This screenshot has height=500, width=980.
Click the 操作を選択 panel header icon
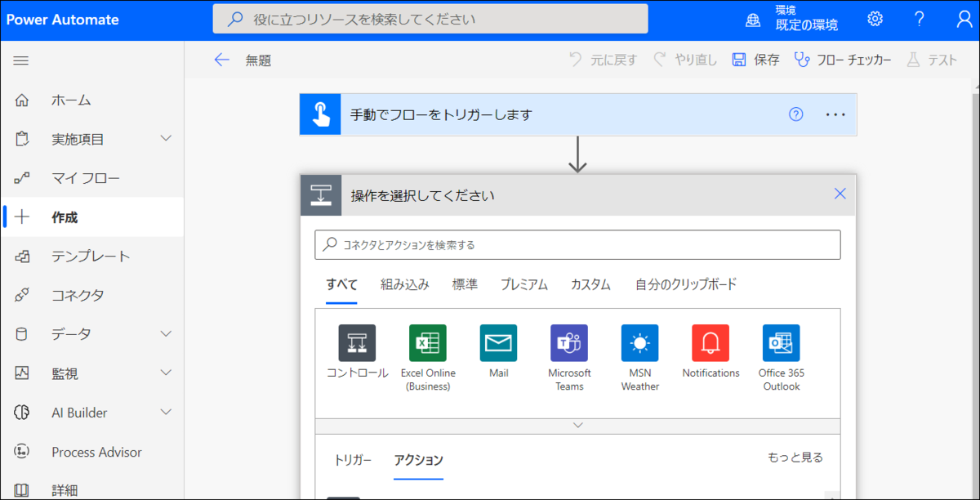click(321, 195)
